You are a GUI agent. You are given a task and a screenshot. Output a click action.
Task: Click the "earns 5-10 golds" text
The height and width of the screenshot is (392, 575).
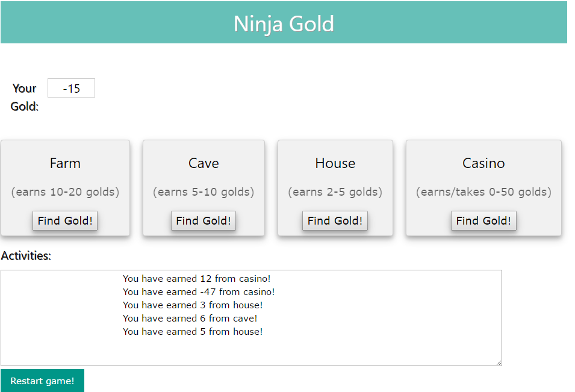click(204, 192)
